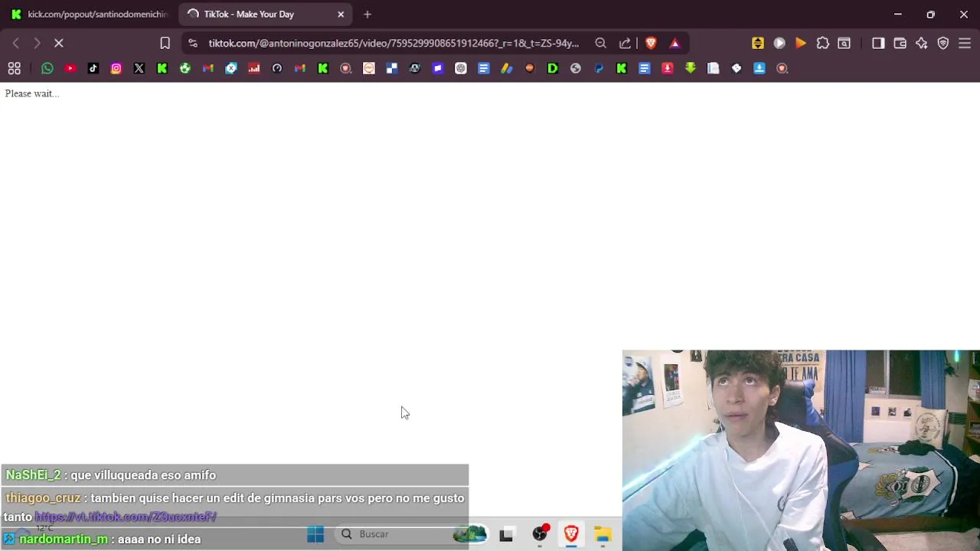The image size is (980, 551).
Task: Open Leo AI sparkle icon
Action: click(x=921, y=44)
